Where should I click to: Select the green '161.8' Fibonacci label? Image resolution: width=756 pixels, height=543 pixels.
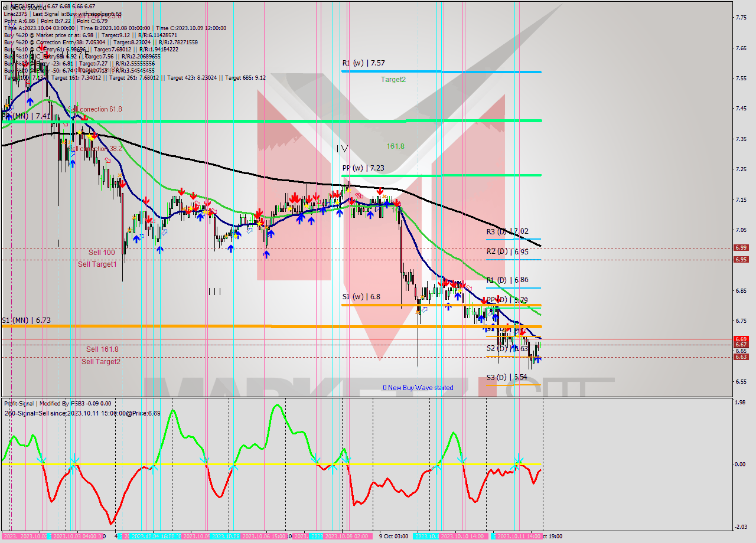click(x=395, y=146)
